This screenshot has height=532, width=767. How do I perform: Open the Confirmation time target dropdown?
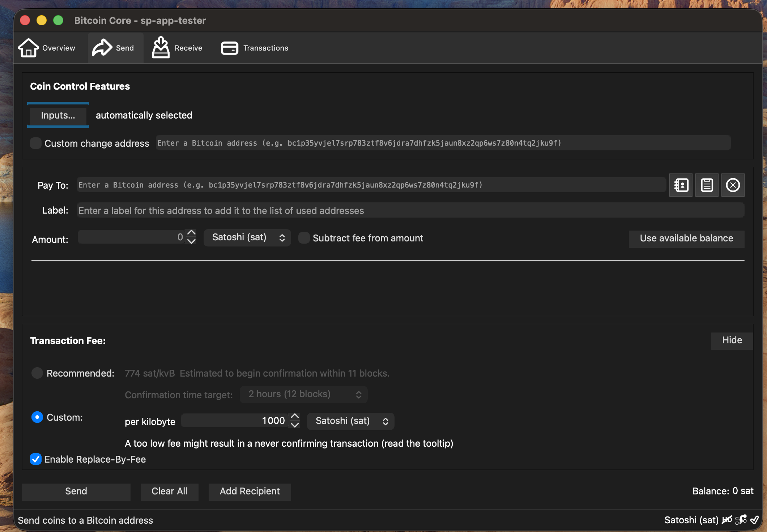point(304,394)
